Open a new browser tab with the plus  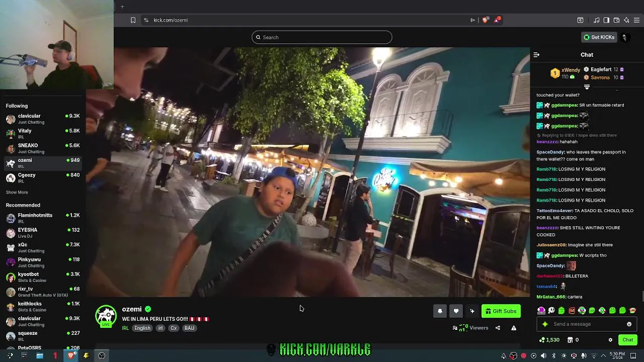(122, 7)
